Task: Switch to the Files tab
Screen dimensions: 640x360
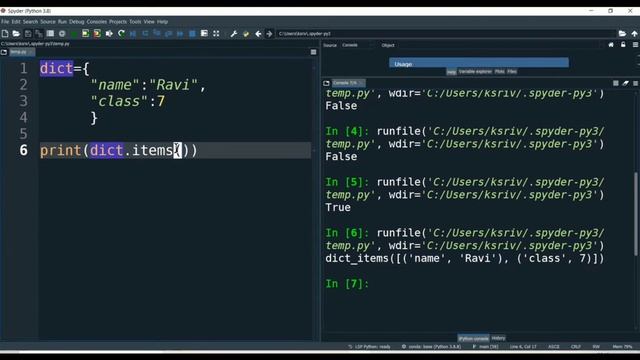Action: click(512, 71)
